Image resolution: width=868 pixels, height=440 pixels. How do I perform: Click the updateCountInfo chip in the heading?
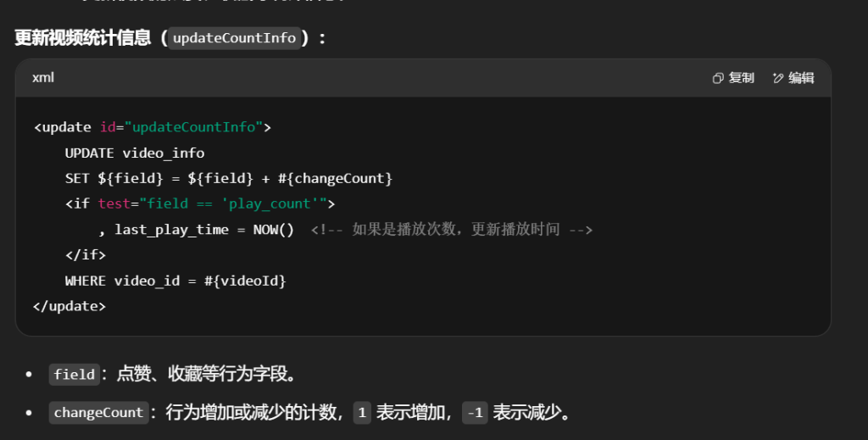tap(234, 38)
